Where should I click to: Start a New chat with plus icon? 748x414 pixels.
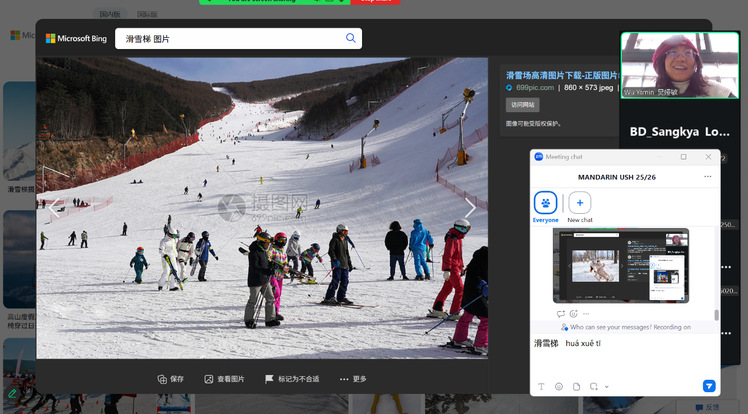(580, 201)
